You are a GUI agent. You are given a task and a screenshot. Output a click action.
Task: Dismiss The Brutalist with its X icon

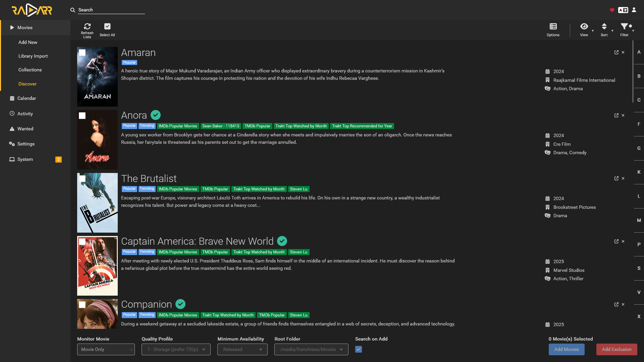623,178
